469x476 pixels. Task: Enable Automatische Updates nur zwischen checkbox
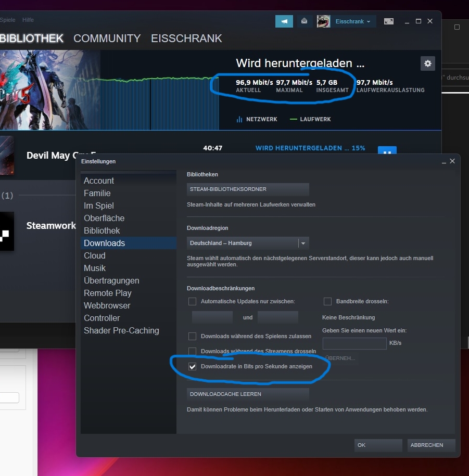[192, 301]
